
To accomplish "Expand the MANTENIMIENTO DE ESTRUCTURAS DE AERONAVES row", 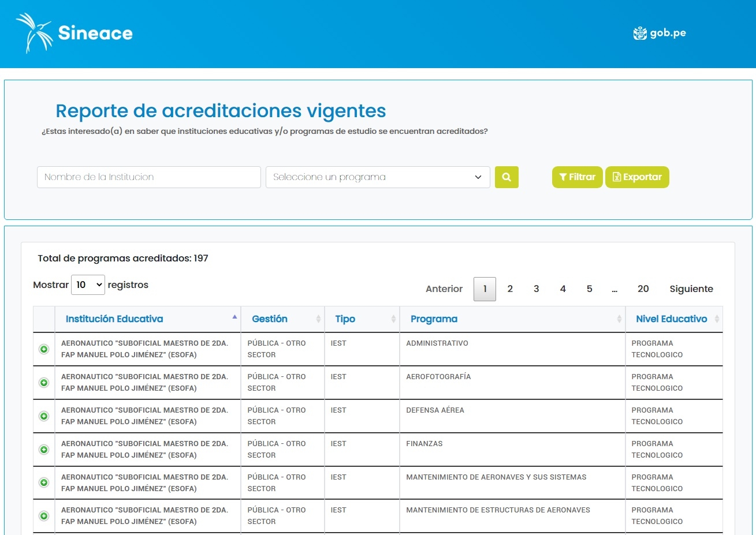I will click(x=44, y=516).
